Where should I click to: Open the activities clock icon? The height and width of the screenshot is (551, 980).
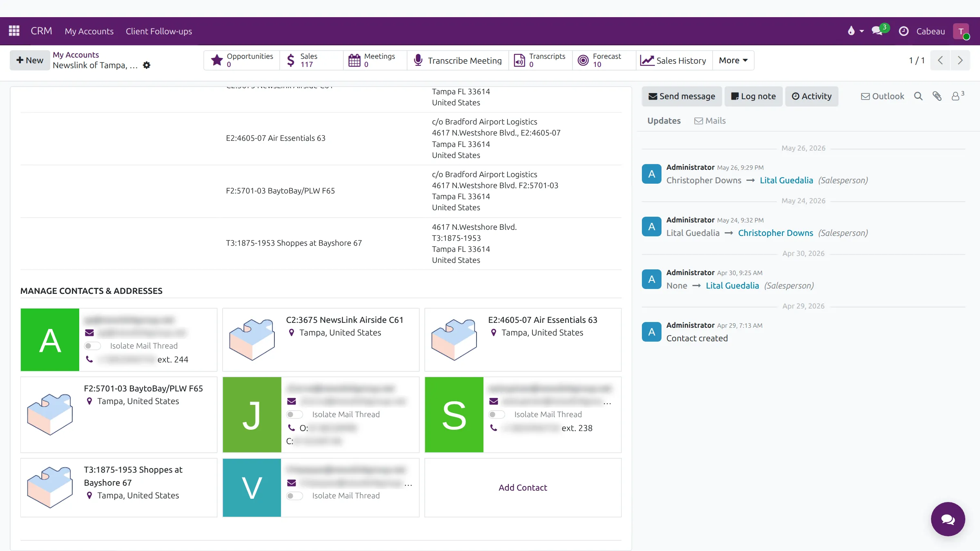(904, 31)
